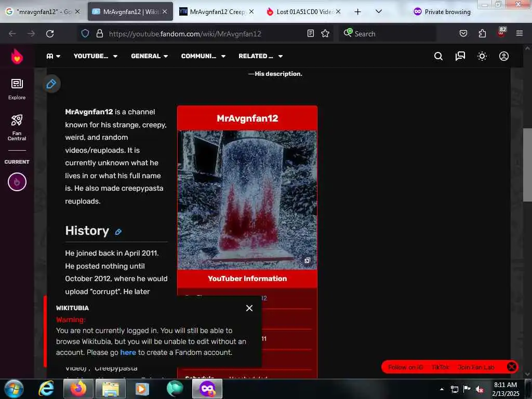The width and height of the screenshot is (532, 399).
Task: Click the page vertical scrollbar thumb
Action: point(527,165)
